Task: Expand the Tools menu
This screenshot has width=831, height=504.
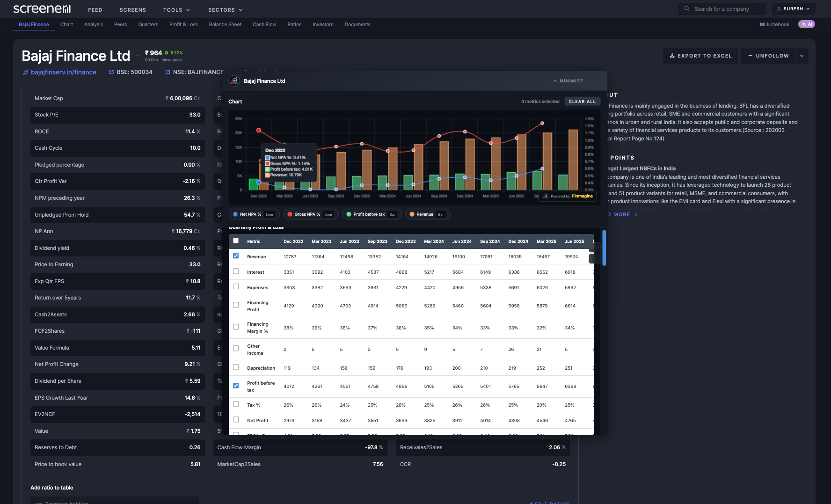Action: click(x=176, y=9)
